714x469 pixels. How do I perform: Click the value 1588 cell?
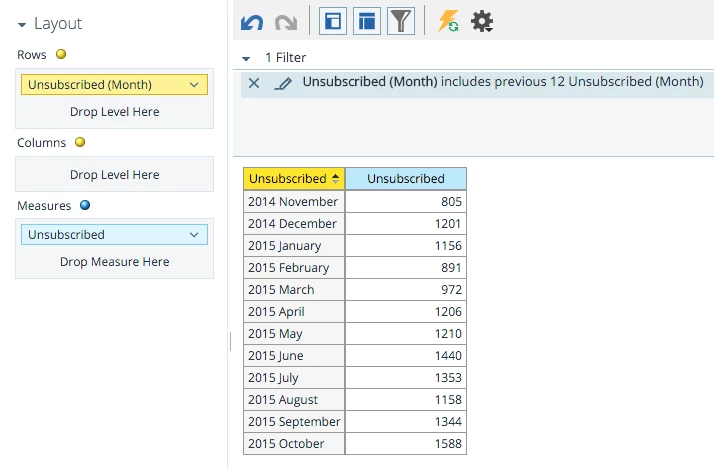(x=406, y=444)
